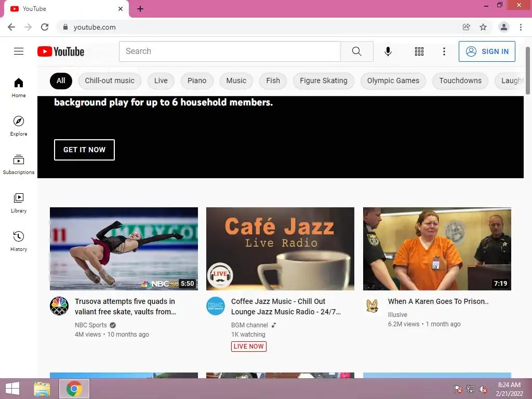Click the share page icon in address bar
The height and width of the screenshot is (399, 532).
pyautogui.click(x=467, y=27)
